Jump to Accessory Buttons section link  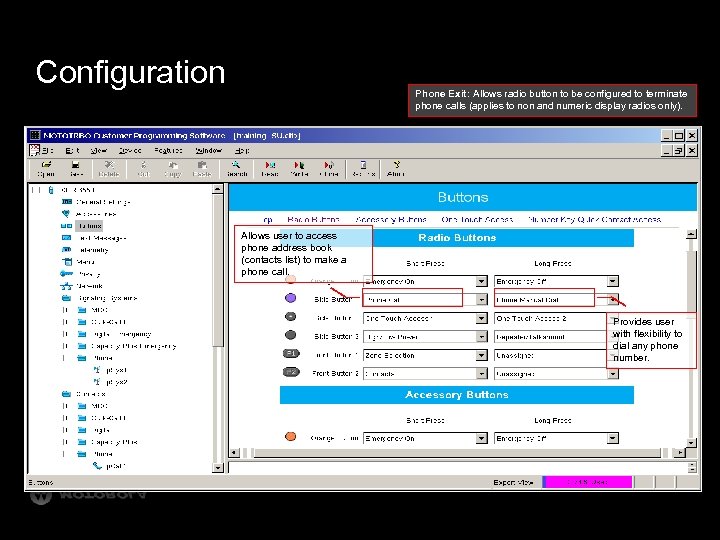pos(391,219)
